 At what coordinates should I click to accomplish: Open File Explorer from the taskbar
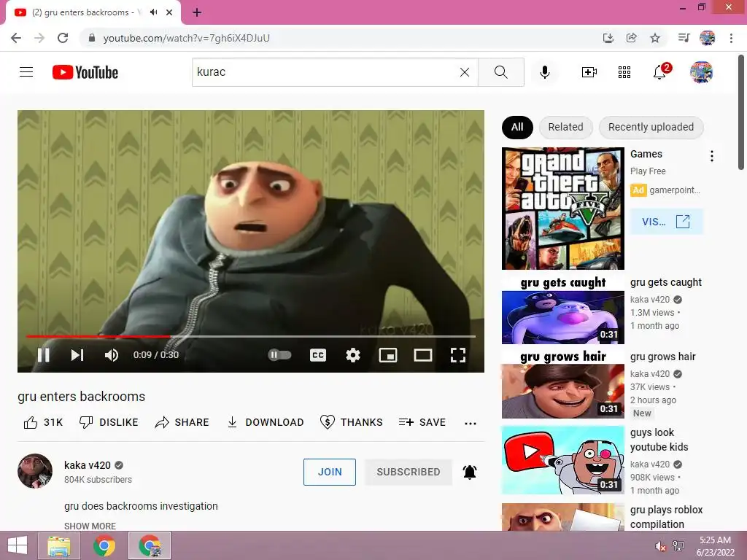point(58,545)
